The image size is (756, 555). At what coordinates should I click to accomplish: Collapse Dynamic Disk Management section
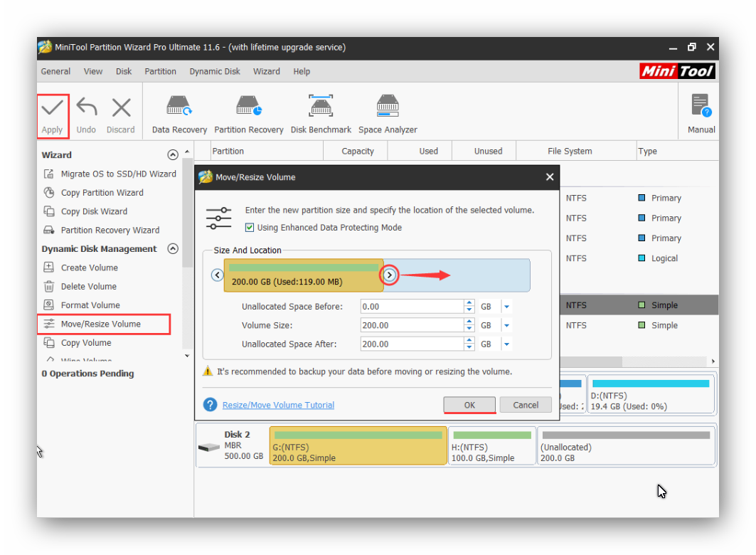coord(173,249)
